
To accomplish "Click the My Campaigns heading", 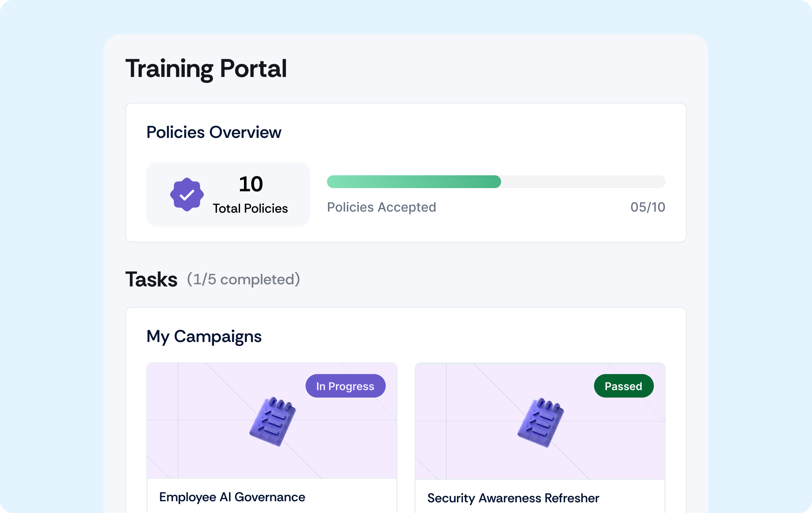I will pyautogui.click(x=204, y=336).
